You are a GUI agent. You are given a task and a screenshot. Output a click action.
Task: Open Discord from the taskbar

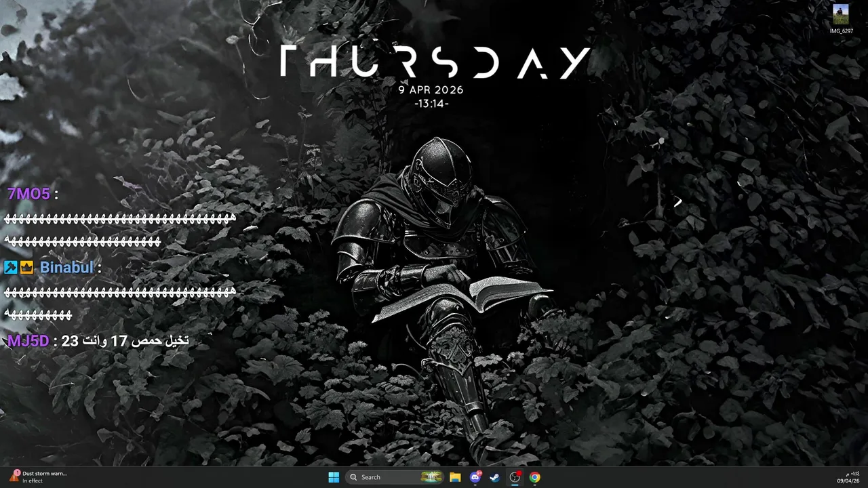(x=475, y=477)
